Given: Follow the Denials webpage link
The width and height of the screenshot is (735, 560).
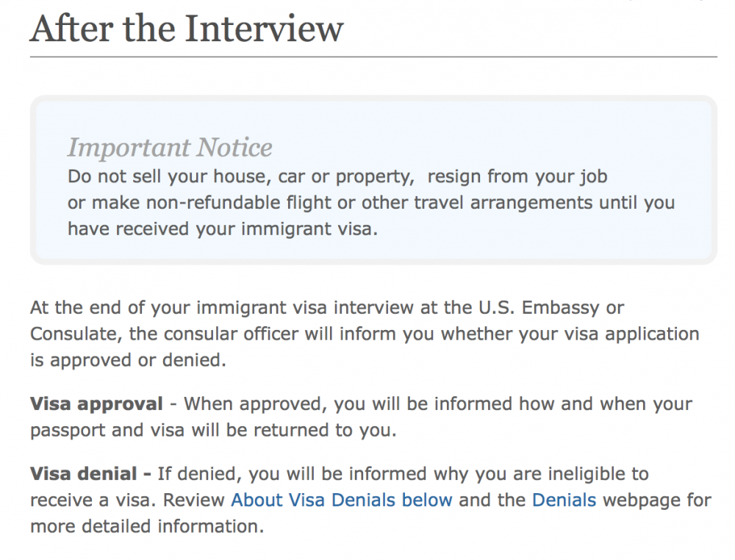Looking at the screenshot, I should (x=564, y=500).
